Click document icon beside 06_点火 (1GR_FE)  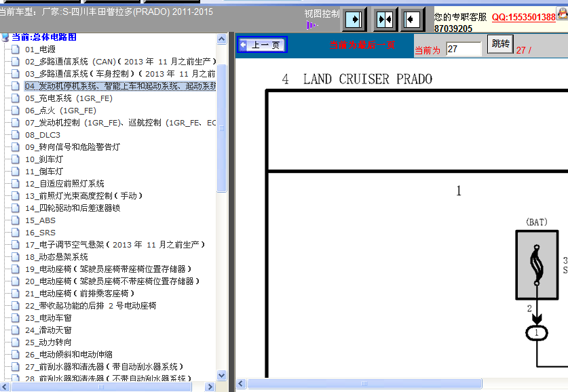(15, 111)
